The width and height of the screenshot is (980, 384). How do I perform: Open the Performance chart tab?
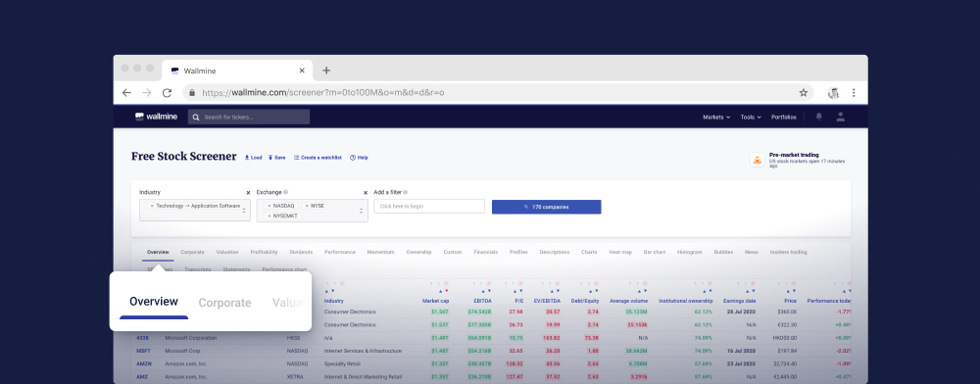click(x=284, y=269)
